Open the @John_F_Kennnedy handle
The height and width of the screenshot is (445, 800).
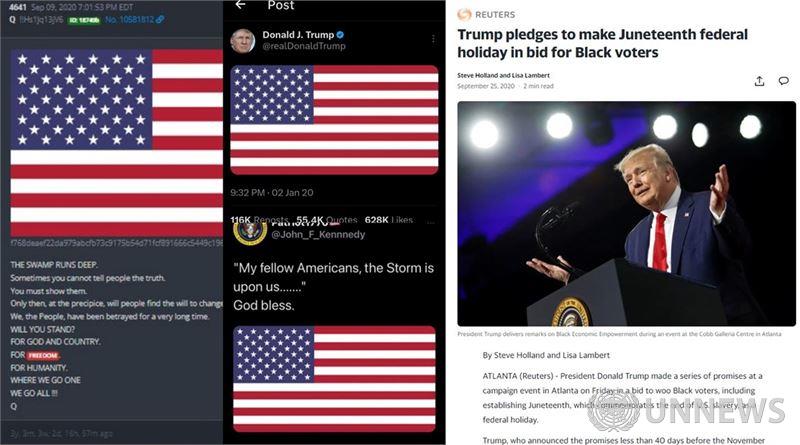318,234
